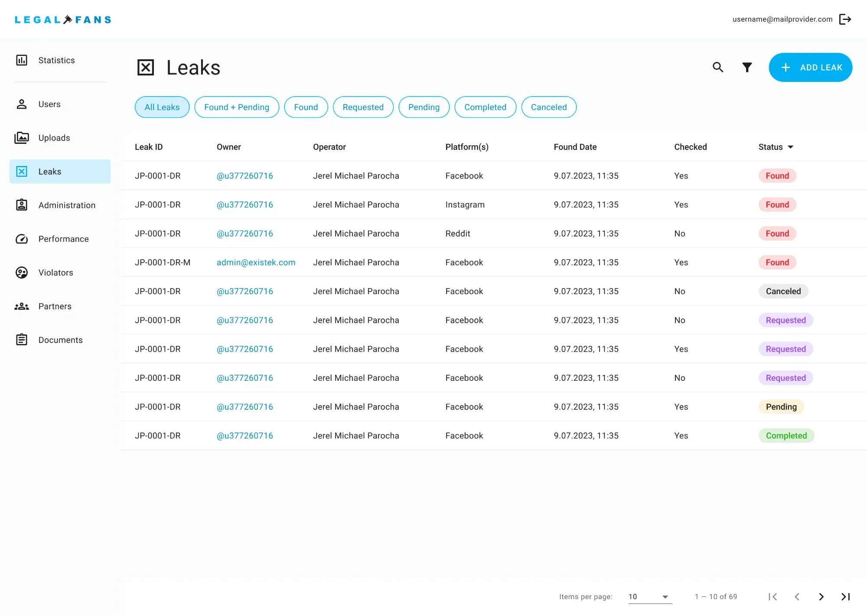Click the Performance gauge icon in sidebar
867x616 pixels.
point(22,239)
